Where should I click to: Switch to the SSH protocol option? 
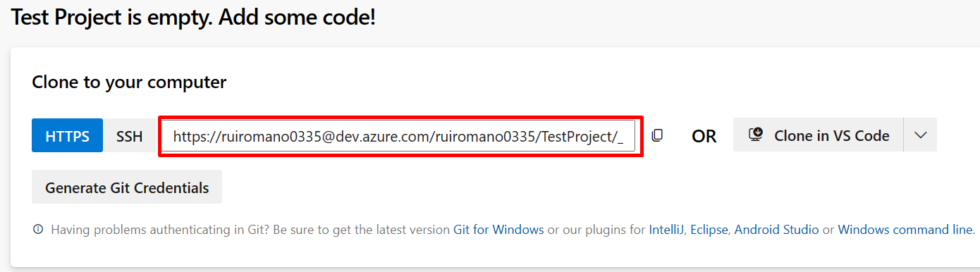(x=129, y=135)
